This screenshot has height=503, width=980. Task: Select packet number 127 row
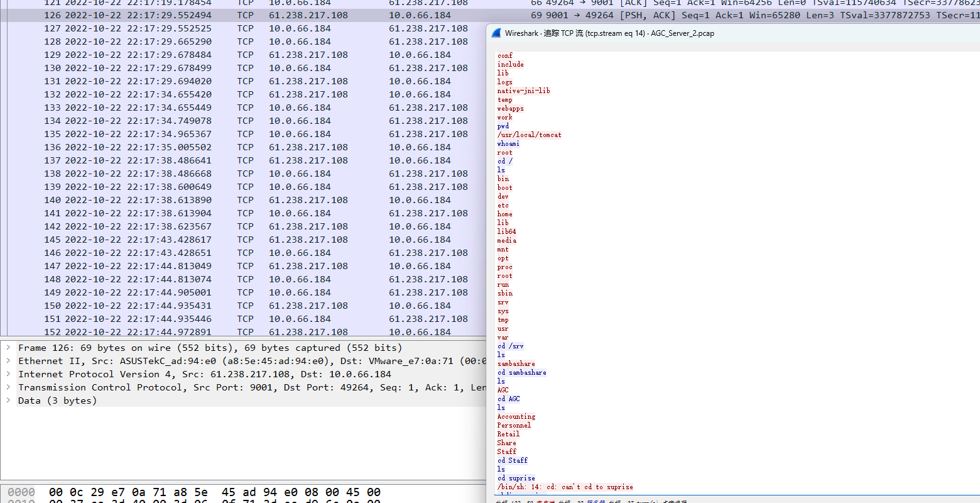click(243, 28)
